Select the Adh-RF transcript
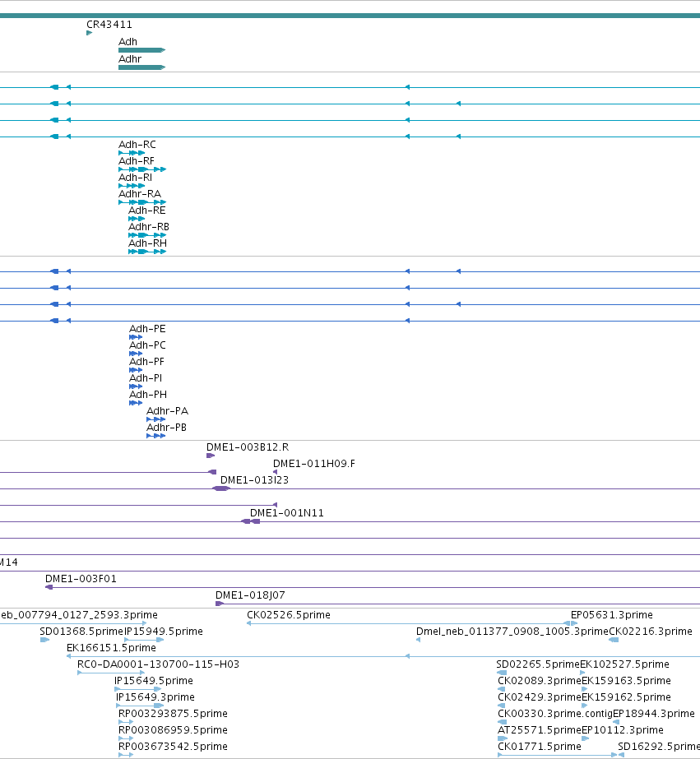 (x=142, y=169)
